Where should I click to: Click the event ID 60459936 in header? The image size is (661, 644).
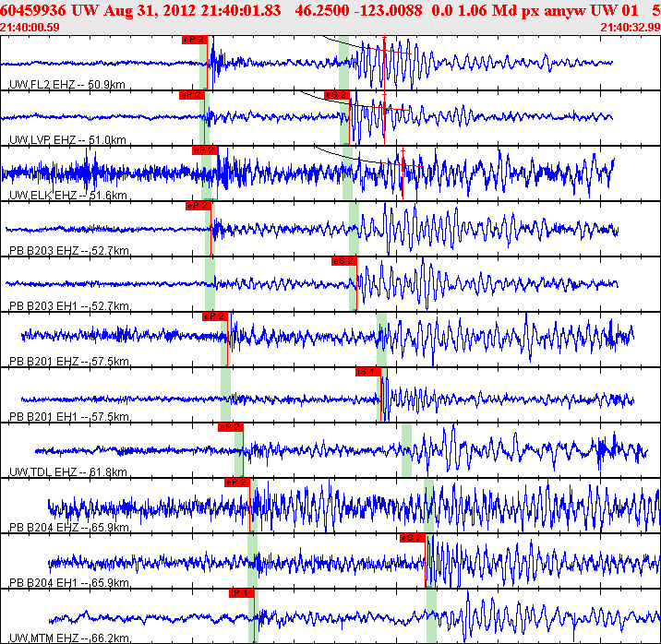coord(33,10)
